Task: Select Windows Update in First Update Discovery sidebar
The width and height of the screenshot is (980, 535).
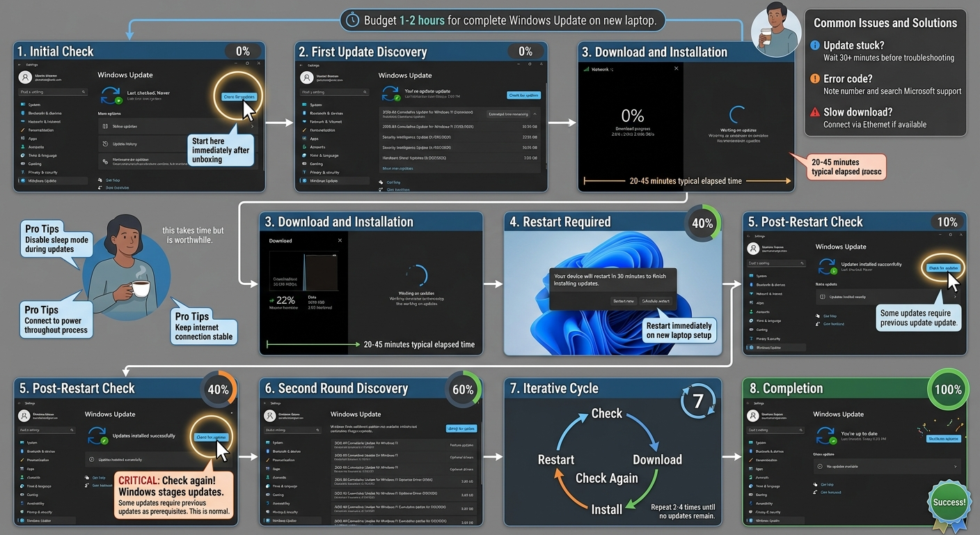Action: (x=334, y=180)
